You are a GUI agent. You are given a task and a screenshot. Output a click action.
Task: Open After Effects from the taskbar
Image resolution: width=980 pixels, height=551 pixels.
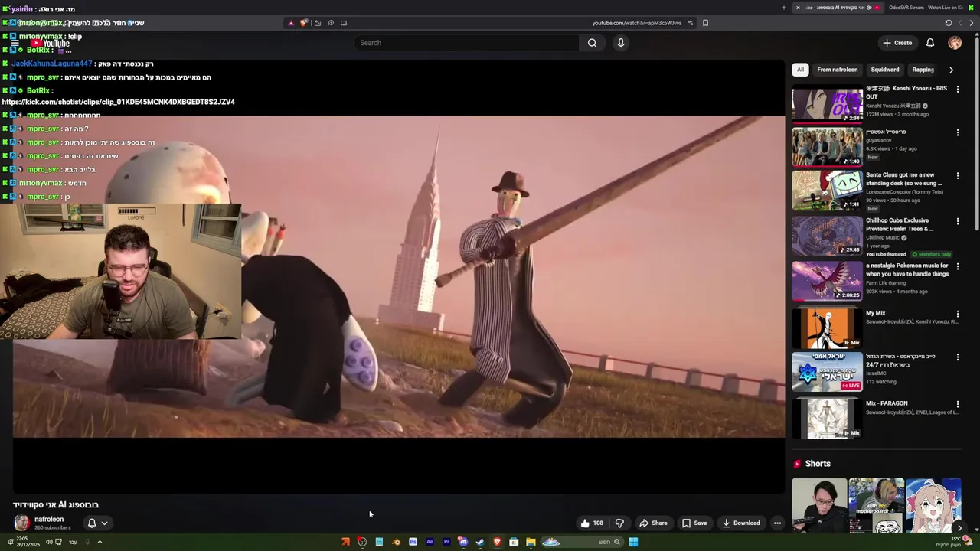[x=430, y=542]
